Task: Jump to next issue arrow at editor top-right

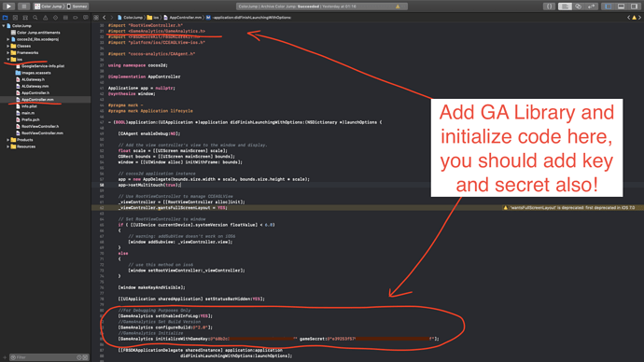Action: click(640, 18)
